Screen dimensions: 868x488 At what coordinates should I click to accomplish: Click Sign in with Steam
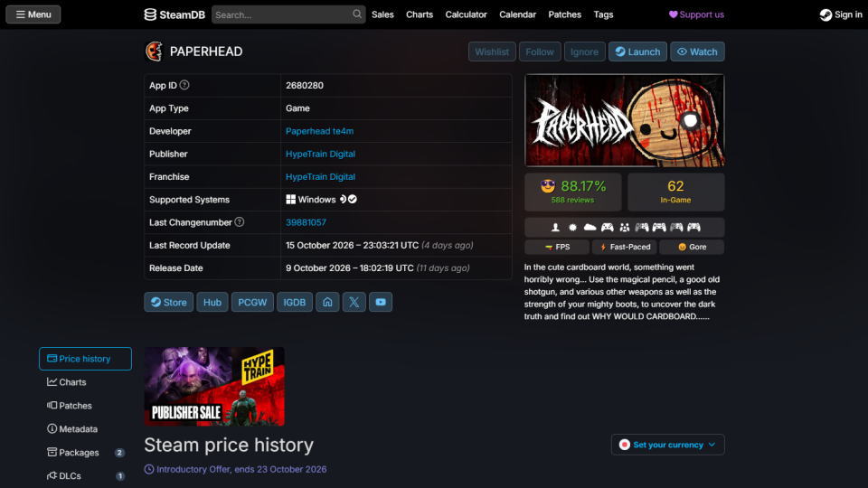click(x=841, y=14)
